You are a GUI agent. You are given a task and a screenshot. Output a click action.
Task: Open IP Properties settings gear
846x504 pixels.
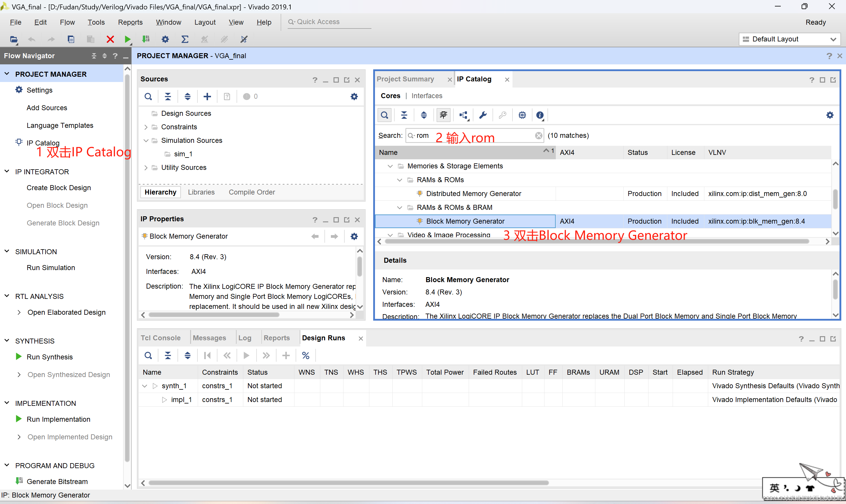click(x=354, y=236)
